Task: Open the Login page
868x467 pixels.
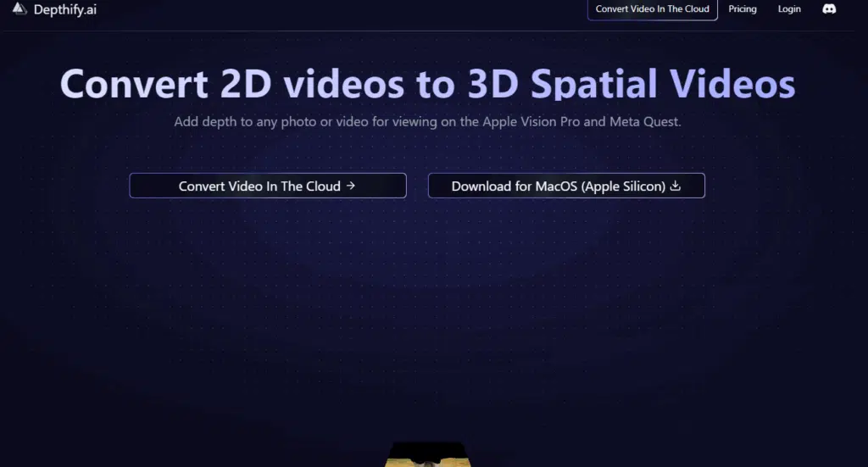Action: click(789, 8)
